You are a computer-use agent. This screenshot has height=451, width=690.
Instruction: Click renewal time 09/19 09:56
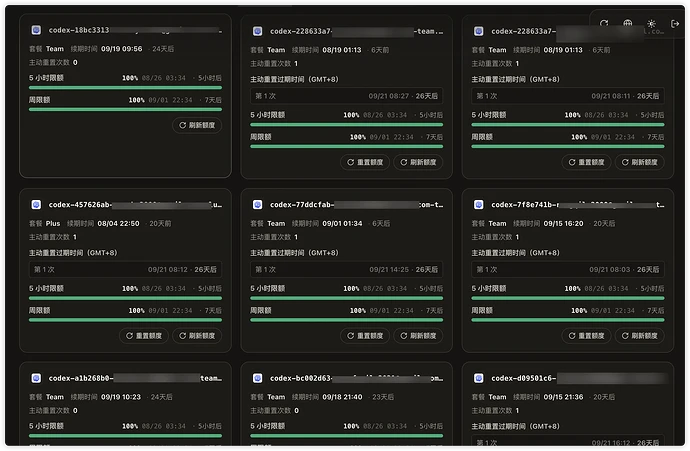tap(121, 49)
